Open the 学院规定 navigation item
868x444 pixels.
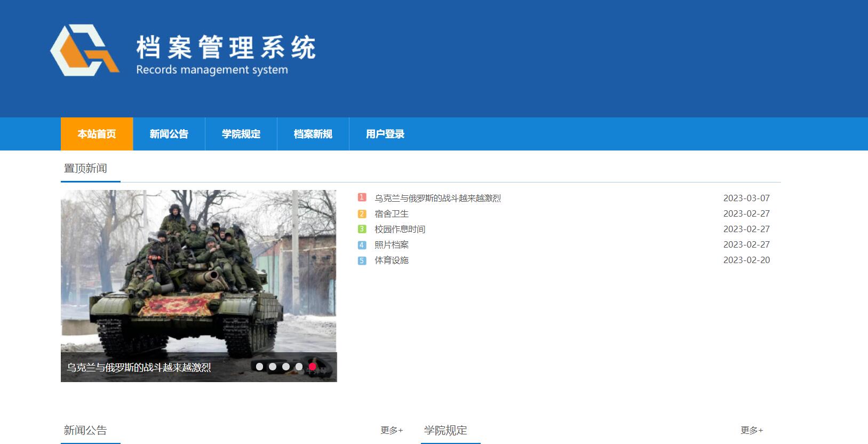(241, 134)
